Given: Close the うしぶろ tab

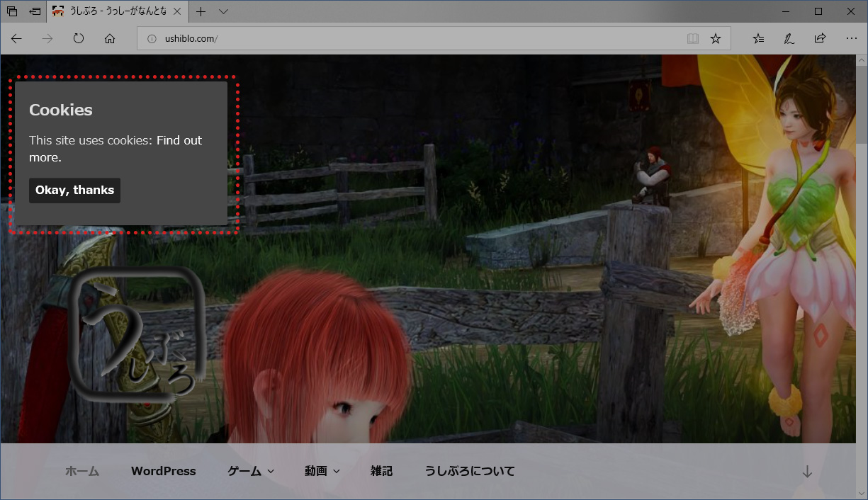Looking at the screenshot, I should 177,11.
